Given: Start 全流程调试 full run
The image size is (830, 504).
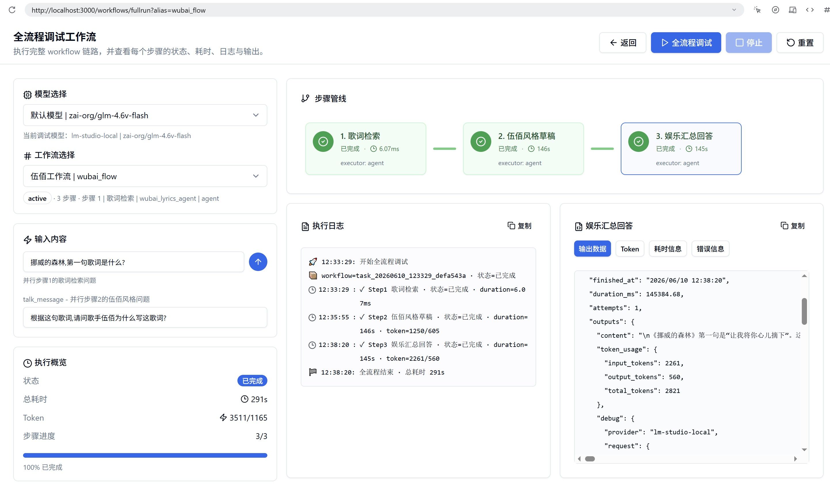Looking at the screenshot, I should click(686, 42).
